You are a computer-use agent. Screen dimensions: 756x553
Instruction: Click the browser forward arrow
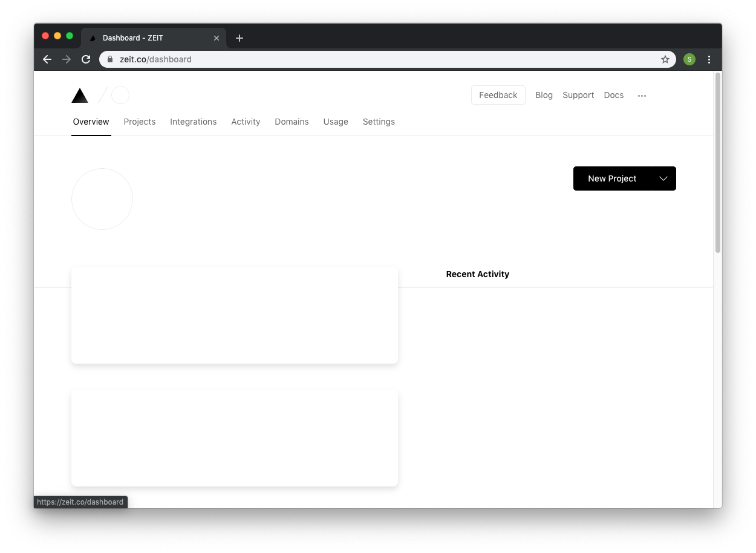(67, 59)
